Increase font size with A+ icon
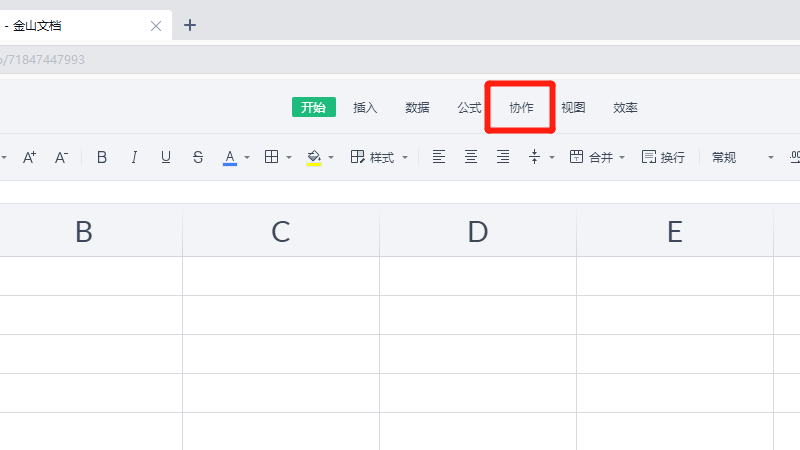Screen dimensions: 800x450 tap(29, 157)
